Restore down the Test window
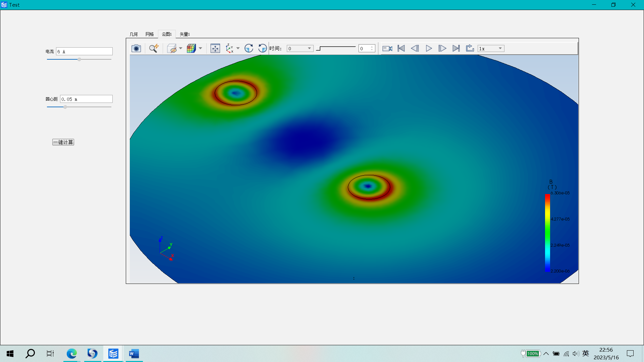644x362 pixels. [x=613, y=5]
